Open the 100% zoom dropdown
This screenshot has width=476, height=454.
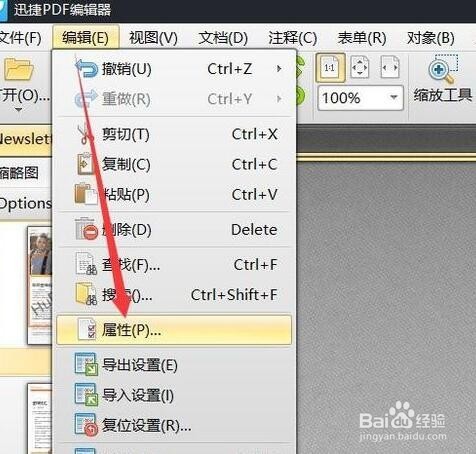coord(394,98)
